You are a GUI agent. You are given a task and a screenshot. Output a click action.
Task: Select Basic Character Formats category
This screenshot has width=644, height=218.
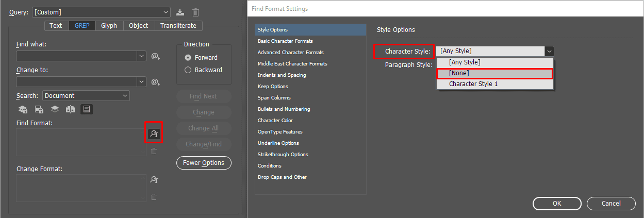tap(285, 41)
